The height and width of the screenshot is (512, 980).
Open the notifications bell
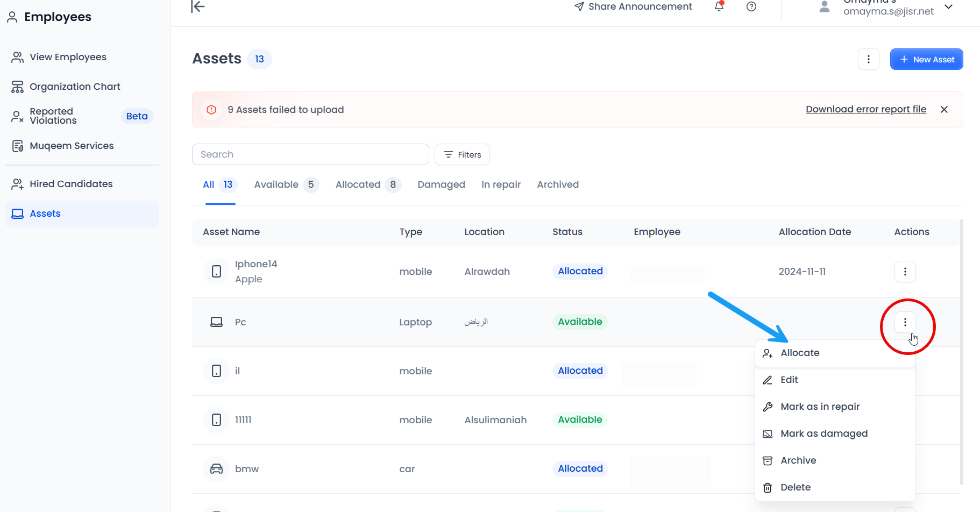click(719, 6)
